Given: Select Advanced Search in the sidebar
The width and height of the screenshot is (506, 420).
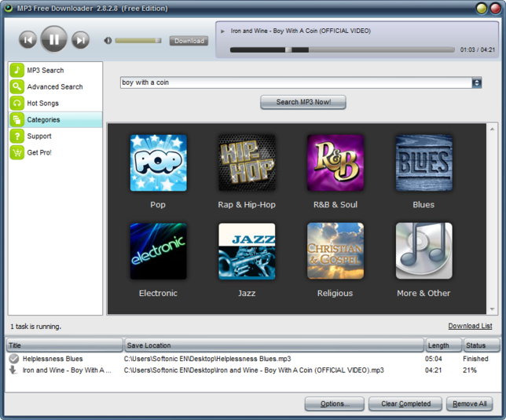Looking at the screenshot, I should click(x=55, y=86).
